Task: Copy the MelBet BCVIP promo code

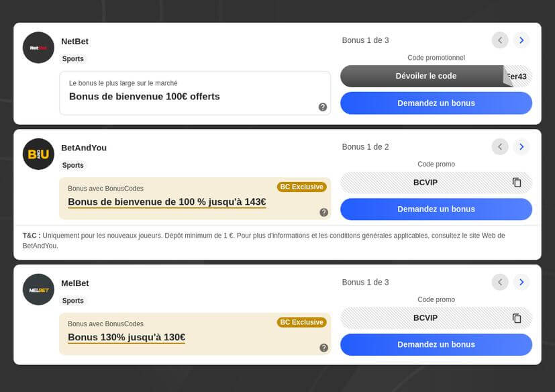Action: (517, 317)
